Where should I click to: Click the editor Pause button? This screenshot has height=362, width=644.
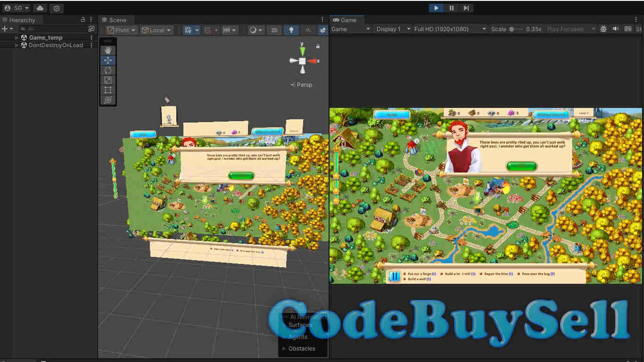pos(451,8)
